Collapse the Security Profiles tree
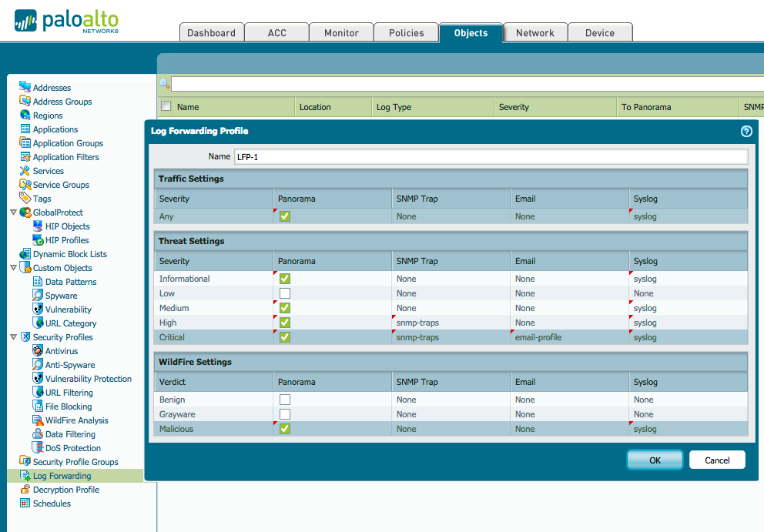The height and width of the screenshot is (532, 764). (x=13, y=336)
